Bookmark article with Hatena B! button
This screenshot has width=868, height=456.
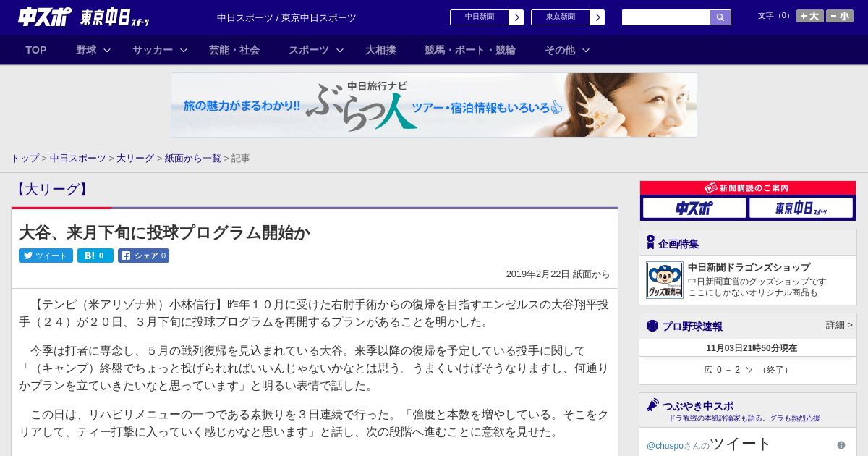coord(95,256)
